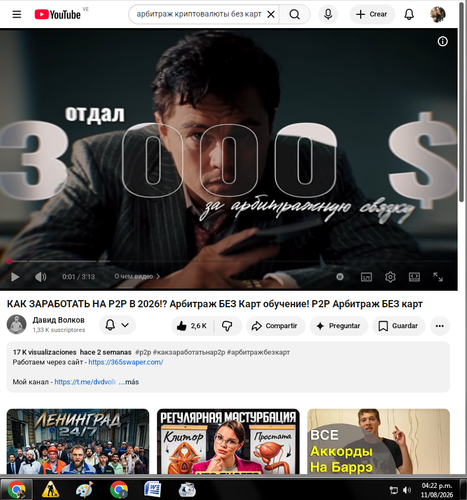Open the Регулярная мастурбация video thumbnail

tap(228, 441)
